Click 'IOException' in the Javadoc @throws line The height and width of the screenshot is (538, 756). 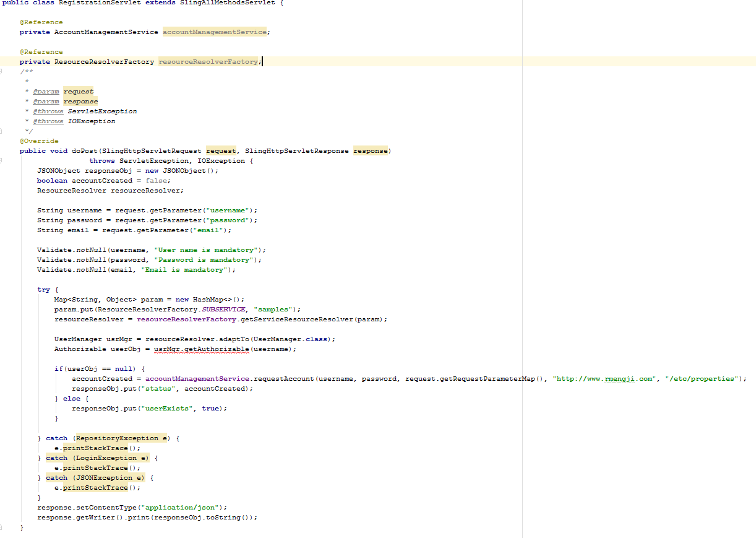(92, 121)
